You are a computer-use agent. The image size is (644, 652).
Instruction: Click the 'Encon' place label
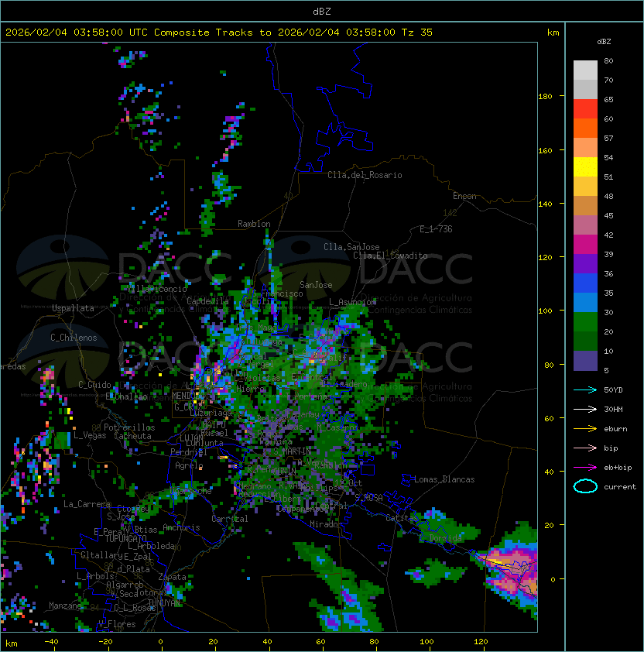(x=464, y=196)
